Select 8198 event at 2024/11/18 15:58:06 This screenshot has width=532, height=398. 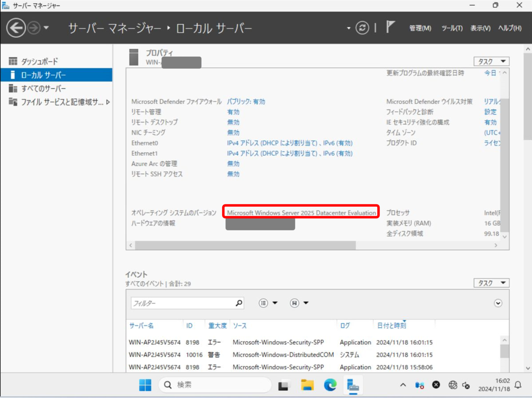(313, 367)
